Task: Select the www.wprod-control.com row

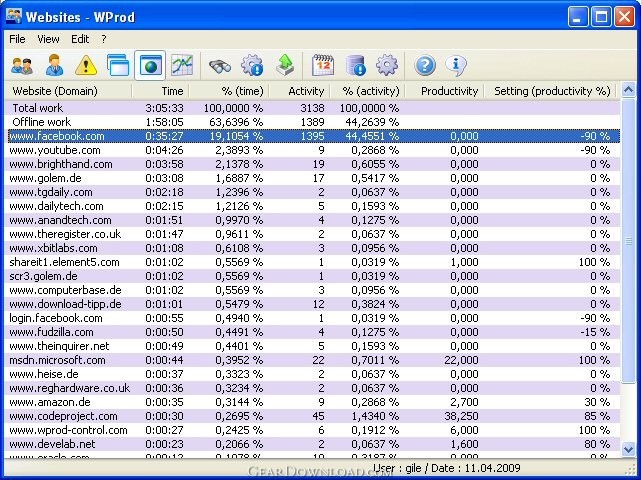Action: [313, 430]
